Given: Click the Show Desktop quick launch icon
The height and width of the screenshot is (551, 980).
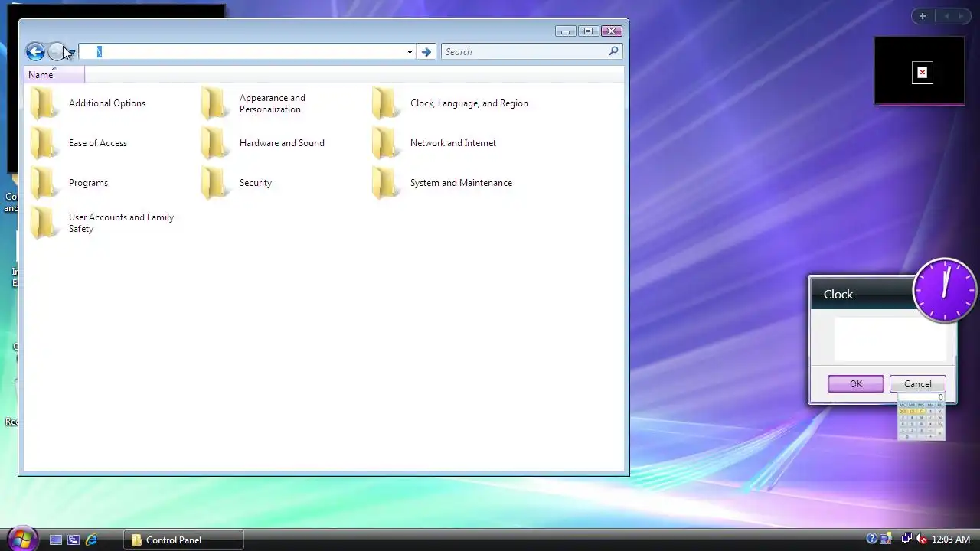Looking at the screenshot, I should coord(56,540).
